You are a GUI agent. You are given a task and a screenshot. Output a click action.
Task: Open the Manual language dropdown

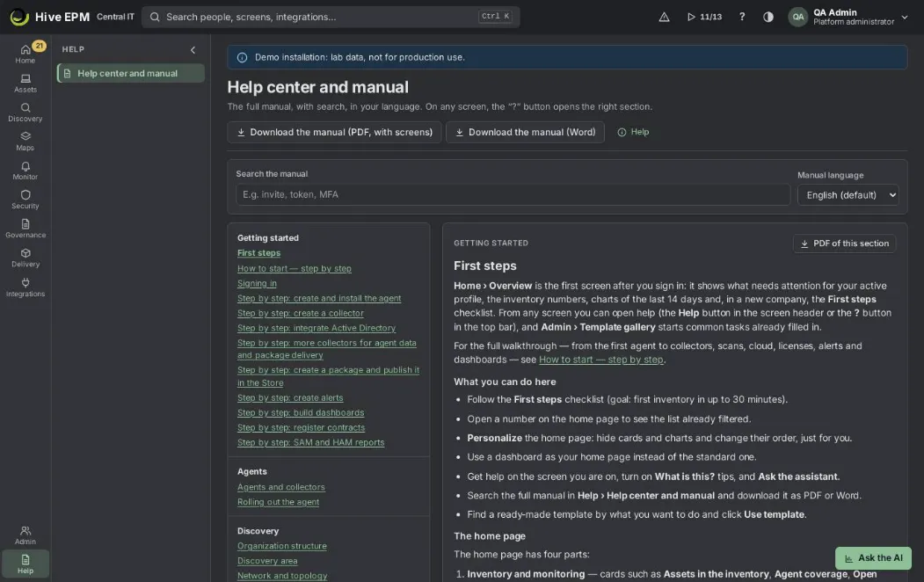coord(848,195)
